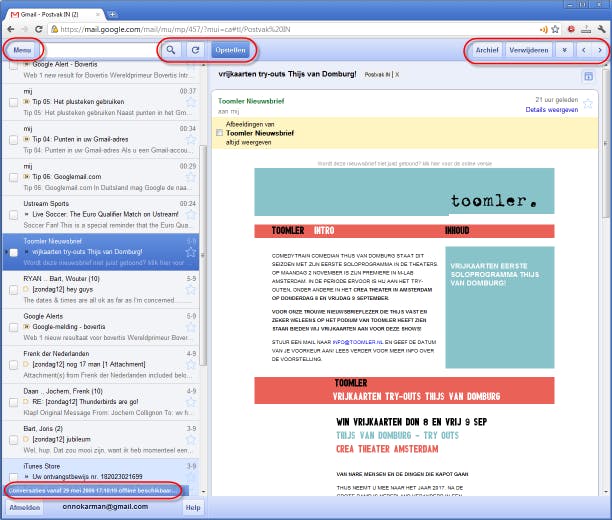
Task: Click the refresh mail icon
Action: click(x=196, y=50)
